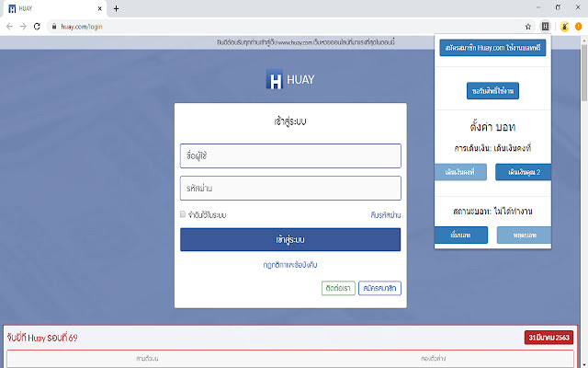
Task: Click the browser forward arrow
Action: [23, 27]
